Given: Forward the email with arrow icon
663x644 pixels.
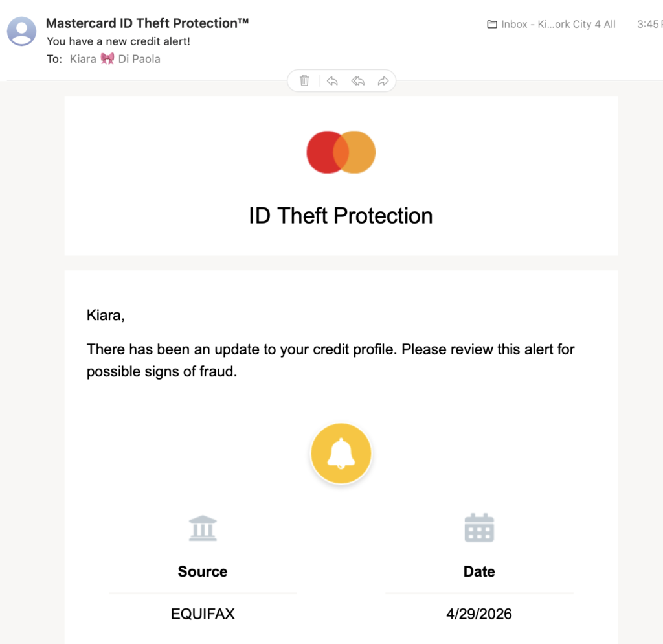Looking at the screenshot, I should point(383,81).
